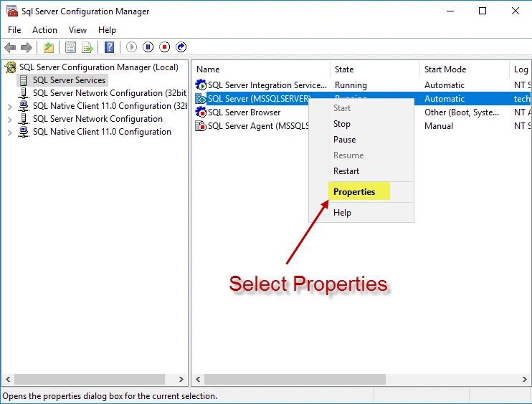This screenshot has height=404, width=532.
Task: Open the Help menu in menu bar
Action: click(107, 30)
